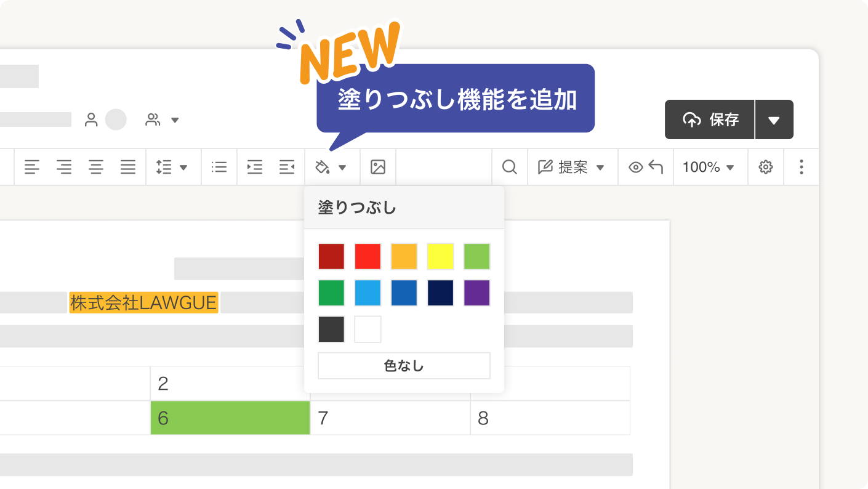The width and height of the screenshot is (868, 489).
Task: Click the search magnifier icon
Action: tap(508, 167)
